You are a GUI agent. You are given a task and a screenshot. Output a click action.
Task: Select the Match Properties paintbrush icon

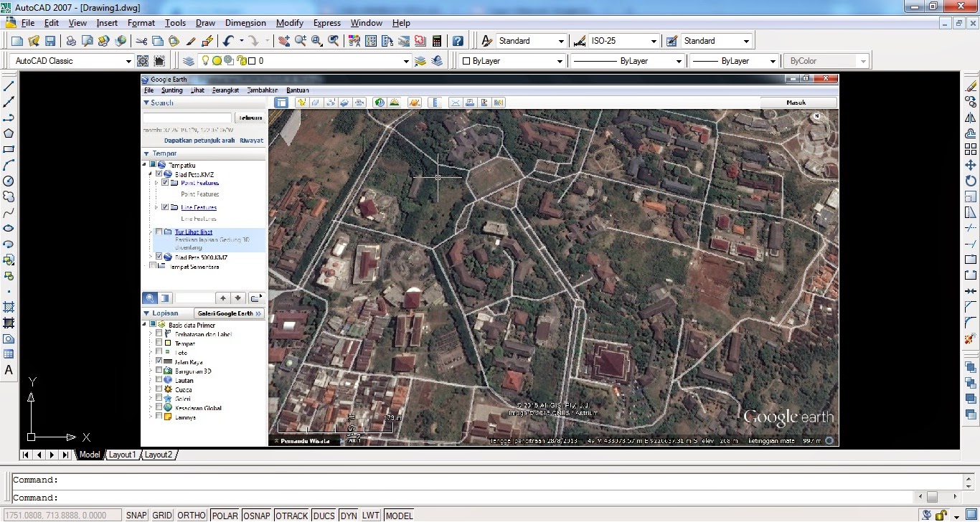pyautogui.click(x=191, y=41)
